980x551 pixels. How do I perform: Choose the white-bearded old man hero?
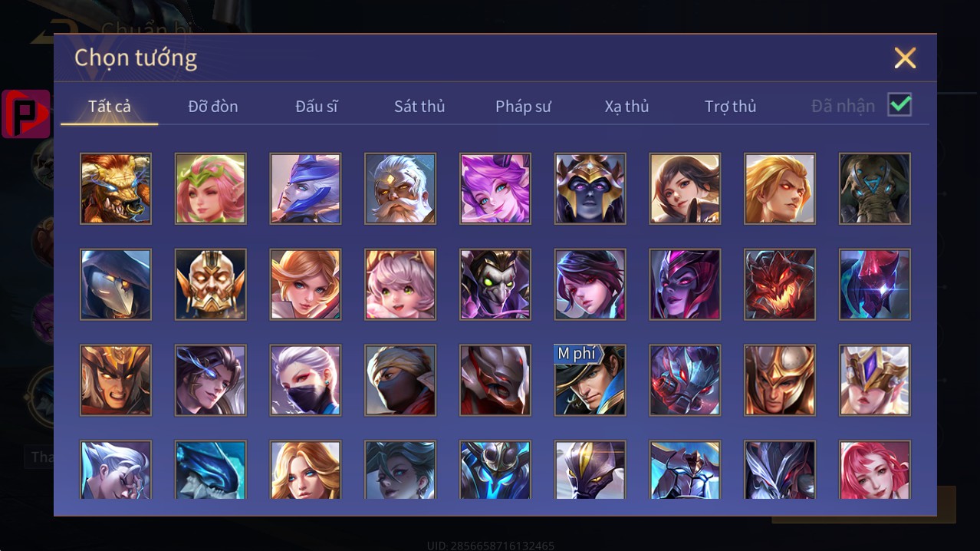click(x=400, y=189)
